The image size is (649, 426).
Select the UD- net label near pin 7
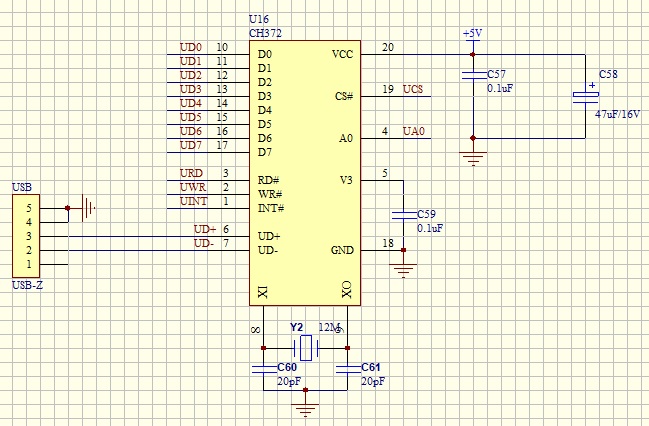tap(204, 243)
